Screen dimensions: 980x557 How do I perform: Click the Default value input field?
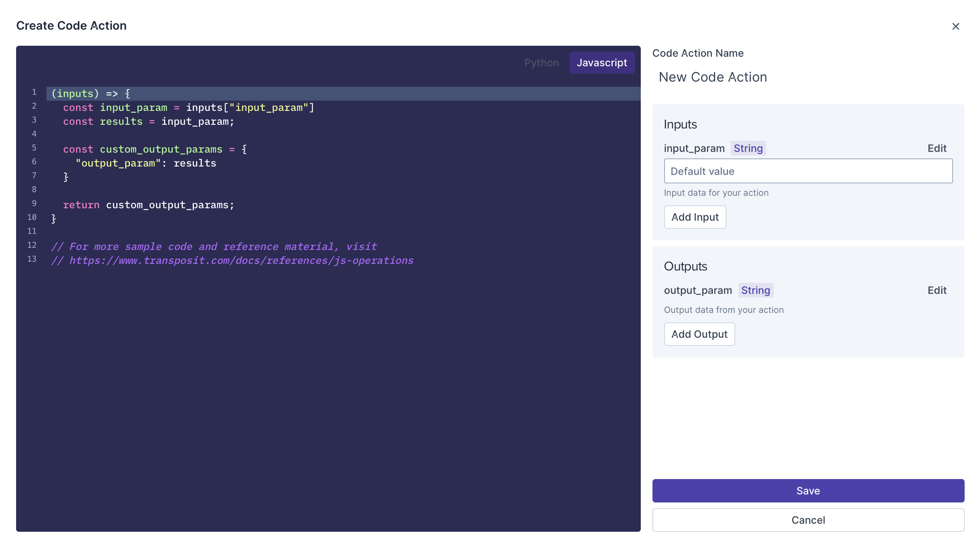coord(808,171)
